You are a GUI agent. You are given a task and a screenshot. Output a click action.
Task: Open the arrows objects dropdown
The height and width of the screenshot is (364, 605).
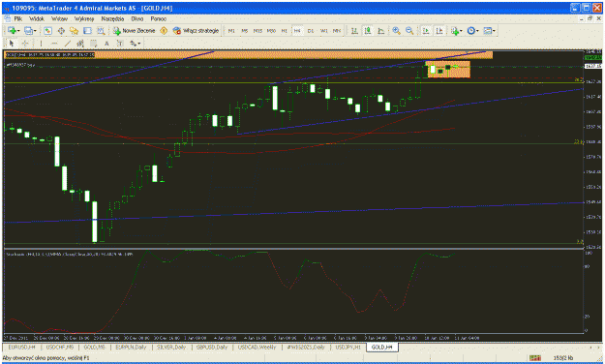click(x=136, y=44)
